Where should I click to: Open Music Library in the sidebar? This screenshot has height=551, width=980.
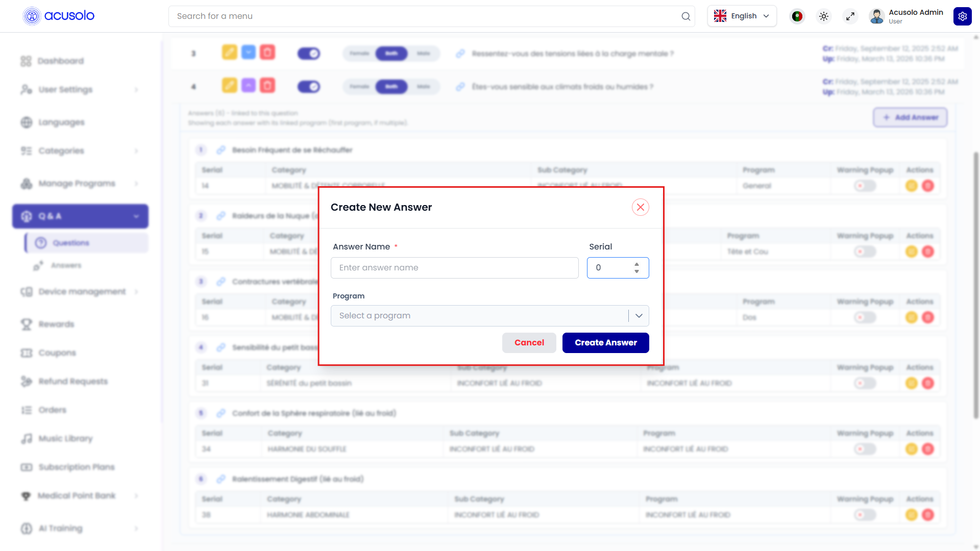coord(80,439)
